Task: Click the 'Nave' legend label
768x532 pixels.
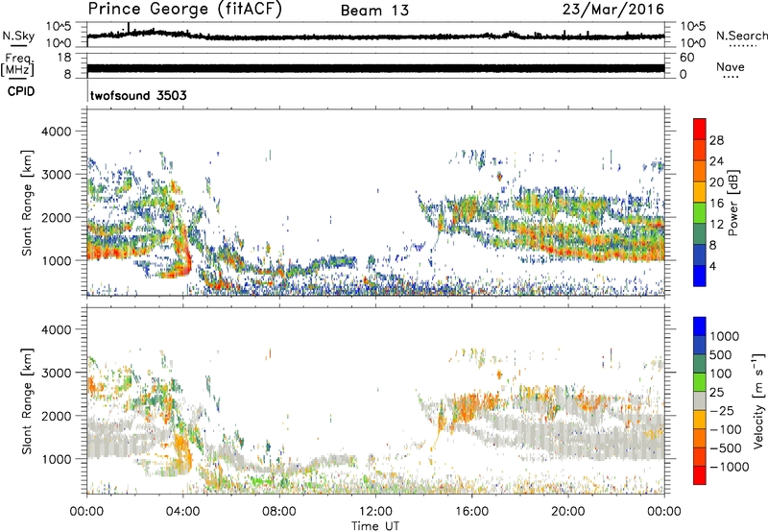Action: coord(731,66)
